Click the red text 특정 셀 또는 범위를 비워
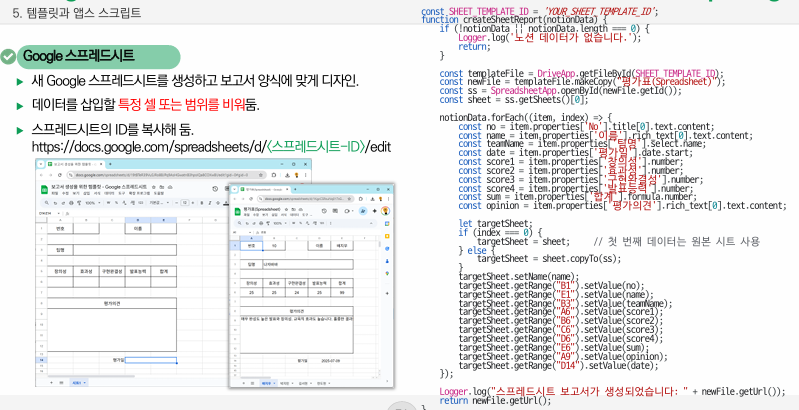 182,105
